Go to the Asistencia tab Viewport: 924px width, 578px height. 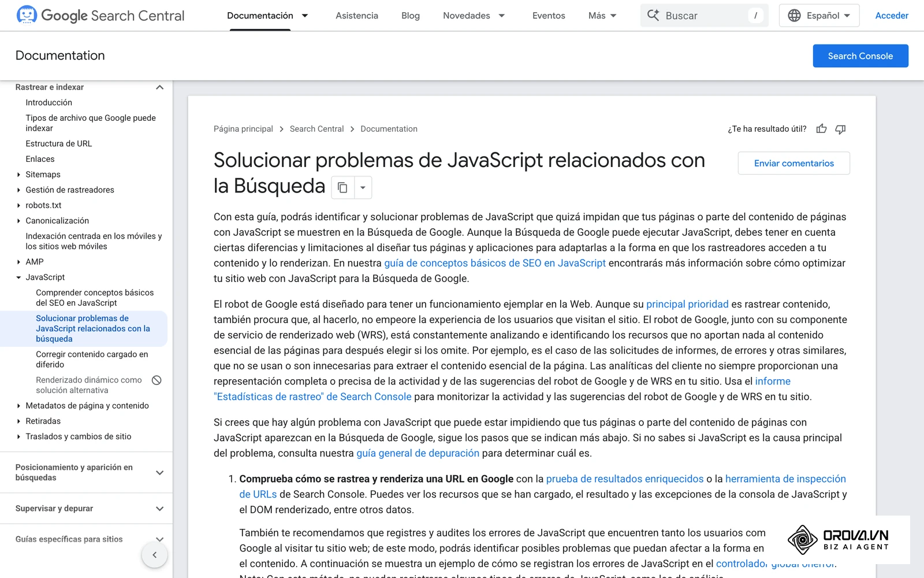click(x=357, y=16)
